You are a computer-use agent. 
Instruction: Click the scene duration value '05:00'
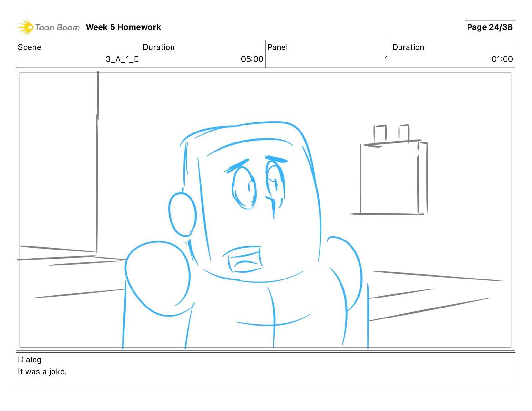[x=252, y=59]
